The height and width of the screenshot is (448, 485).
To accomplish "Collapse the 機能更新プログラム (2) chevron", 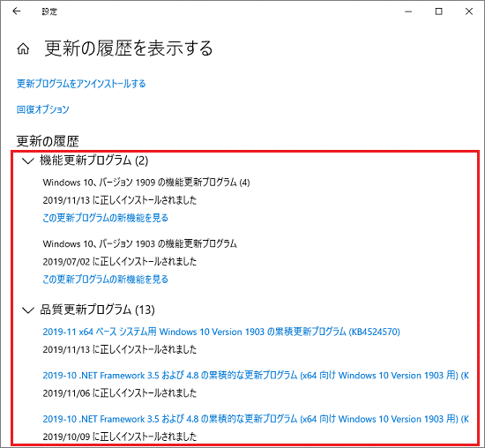I will point(28,161).
